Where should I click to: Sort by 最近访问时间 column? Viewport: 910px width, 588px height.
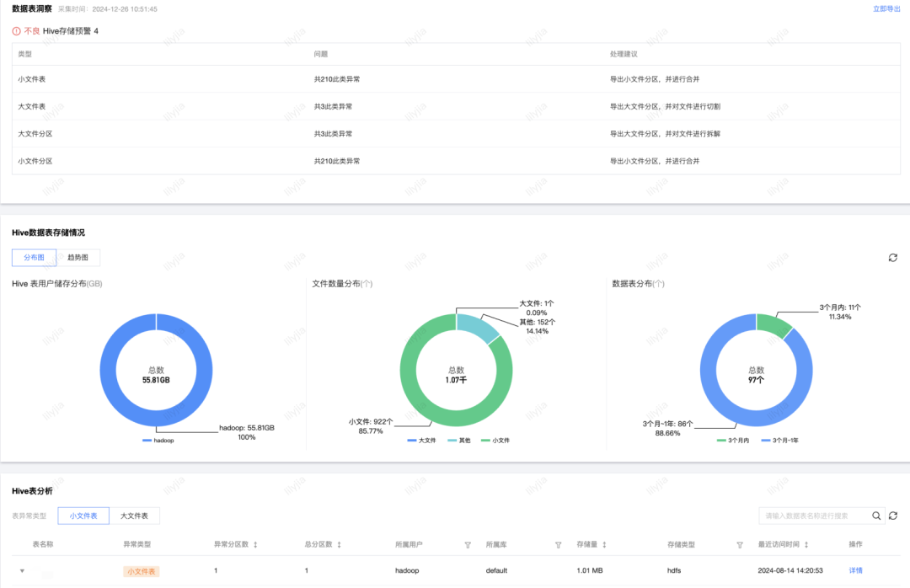[x=806, y=544]
